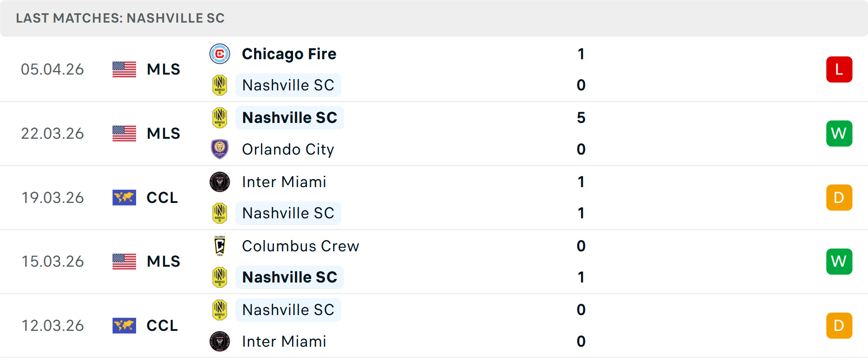Click Inter Miami crest in 12.03.26 match
Screen dimensions: 868x358
coord(220,341)
